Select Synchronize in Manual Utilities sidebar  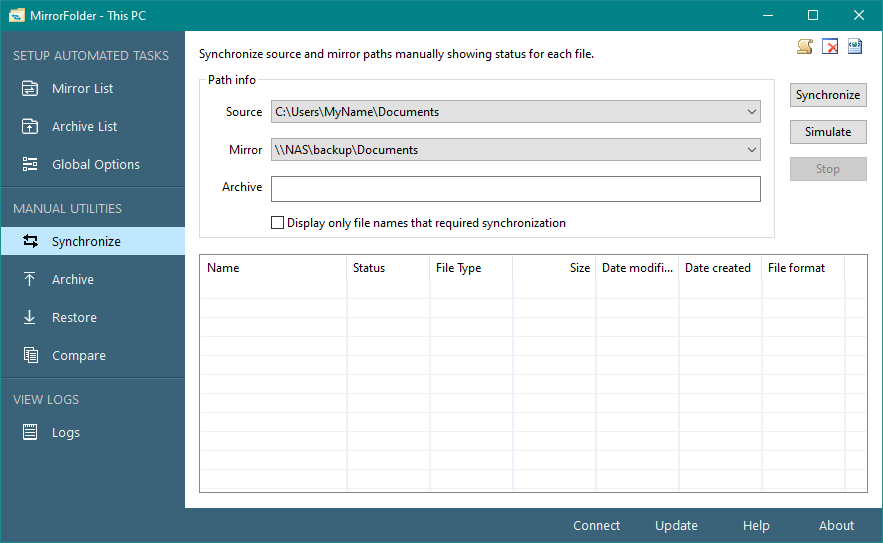tap(93, 241)
